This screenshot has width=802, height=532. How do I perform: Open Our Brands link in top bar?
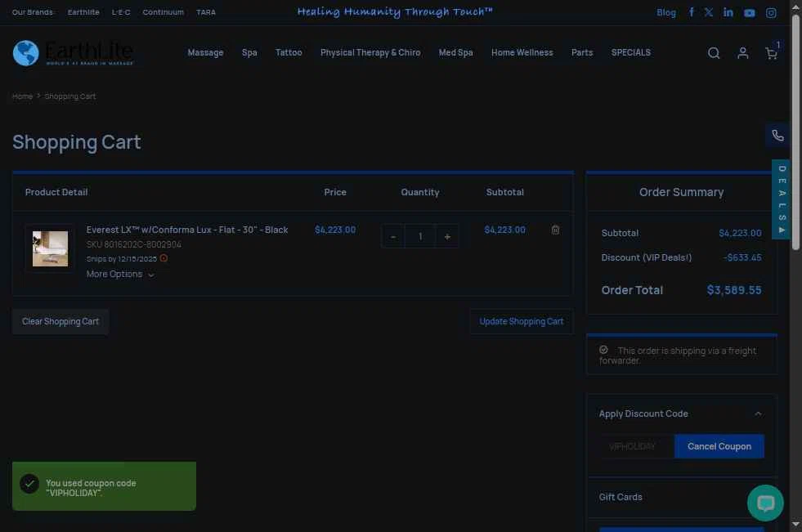tap(32, 12)
